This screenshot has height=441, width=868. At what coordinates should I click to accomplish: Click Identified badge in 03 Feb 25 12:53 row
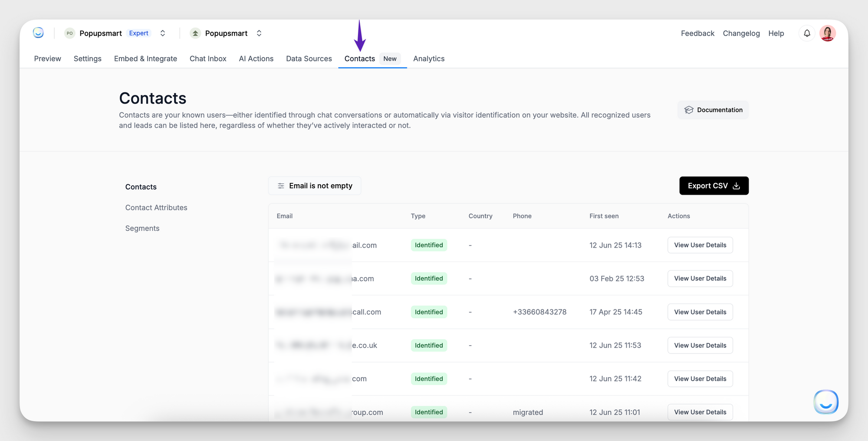429,278
